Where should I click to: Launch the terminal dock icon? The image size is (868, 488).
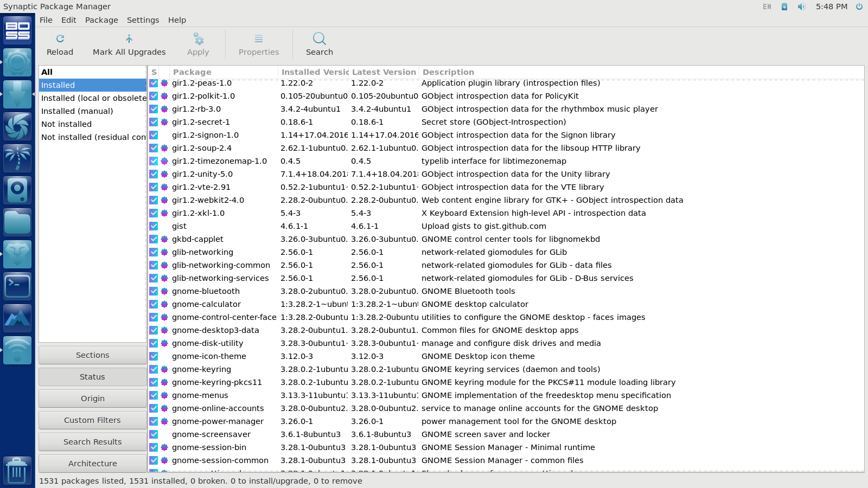coord(17,286)
